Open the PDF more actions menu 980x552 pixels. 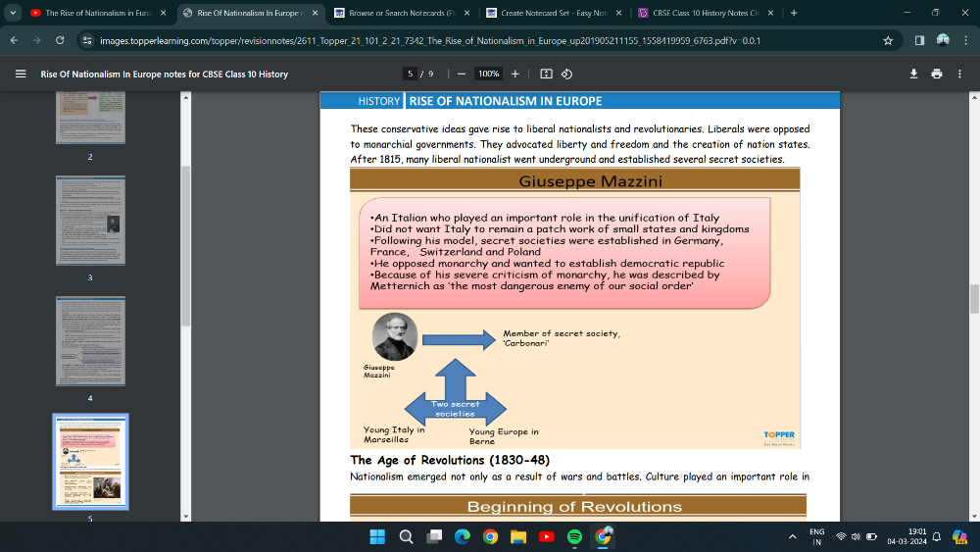[x=959, y=74]
